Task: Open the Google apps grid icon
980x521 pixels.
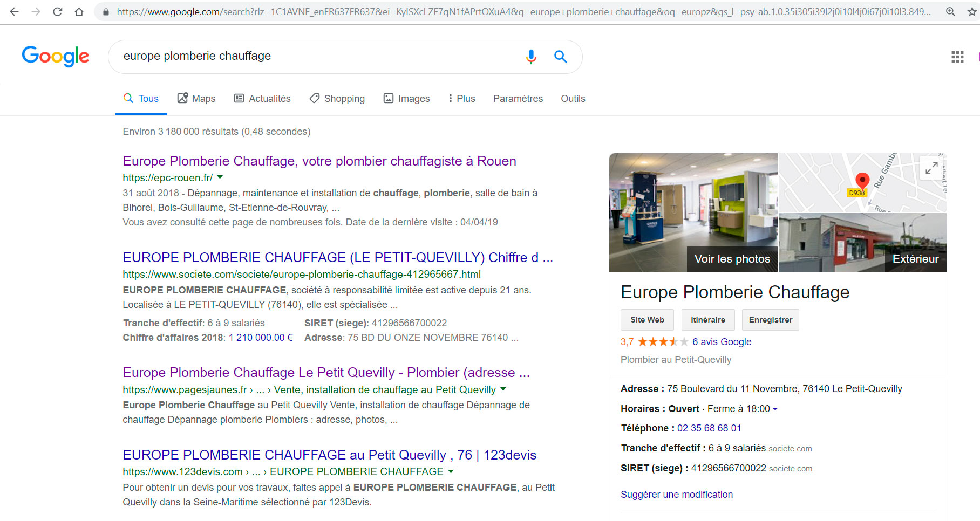Action: tap(957, 57)
